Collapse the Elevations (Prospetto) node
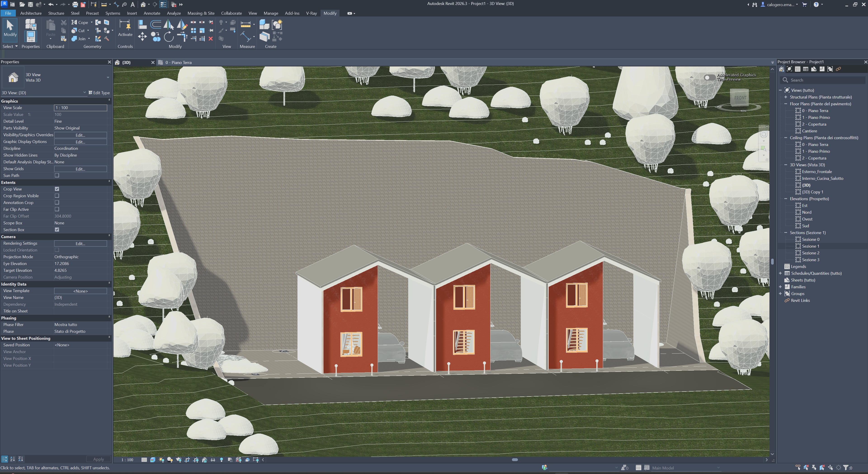868x474 pixels. [785, 199]
